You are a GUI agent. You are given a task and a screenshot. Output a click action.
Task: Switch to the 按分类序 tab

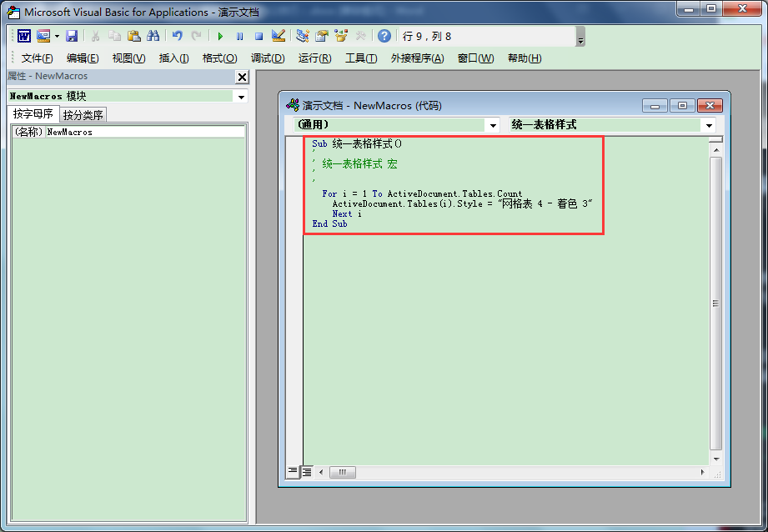pos(83,115)
